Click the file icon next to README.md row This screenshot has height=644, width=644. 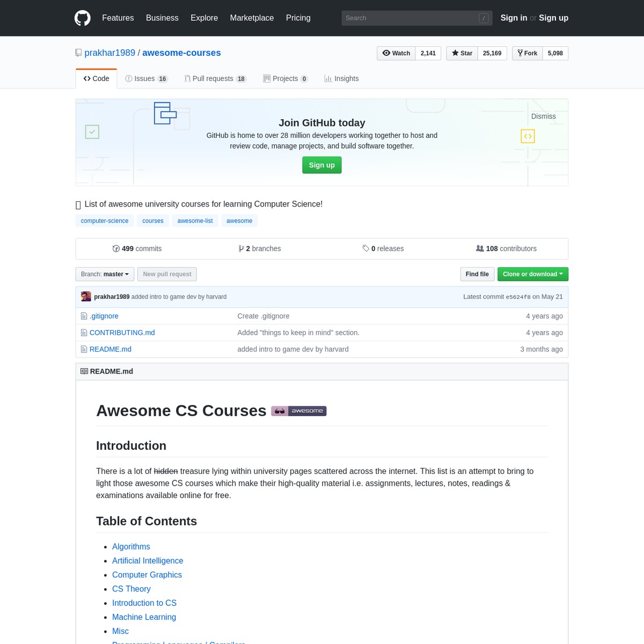[84, 349]
